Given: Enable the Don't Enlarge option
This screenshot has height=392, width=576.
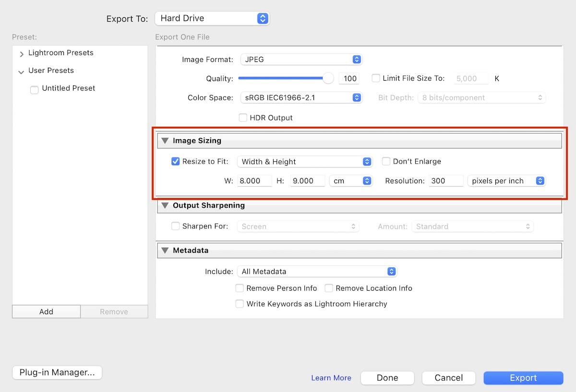Looking at the screenshot, I should (x=386, y=161).
